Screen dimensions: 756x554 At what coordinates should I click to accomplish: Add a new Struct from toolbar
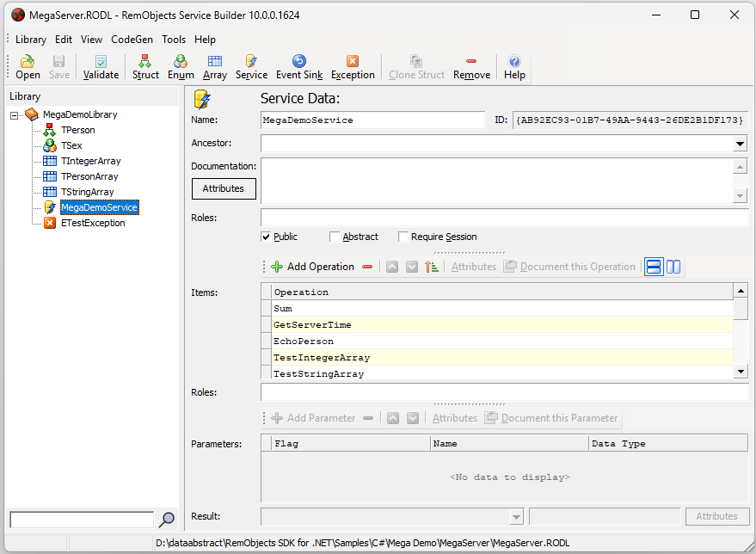(x=145, y=67)
